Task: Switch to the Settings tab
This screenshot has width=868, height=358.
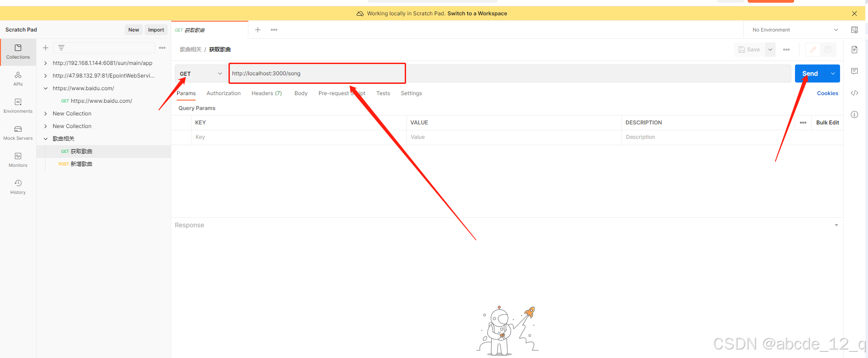Action: coord(411,93)
